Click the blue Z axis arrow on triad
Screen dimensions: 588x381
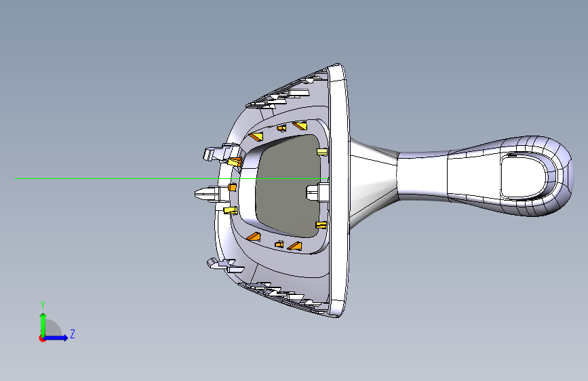(56, 338)
